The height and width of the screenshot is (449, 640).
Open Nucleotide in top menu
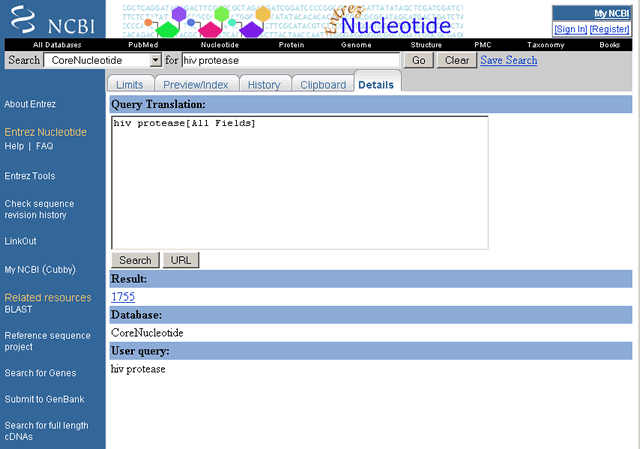click(x=220, y=45)
